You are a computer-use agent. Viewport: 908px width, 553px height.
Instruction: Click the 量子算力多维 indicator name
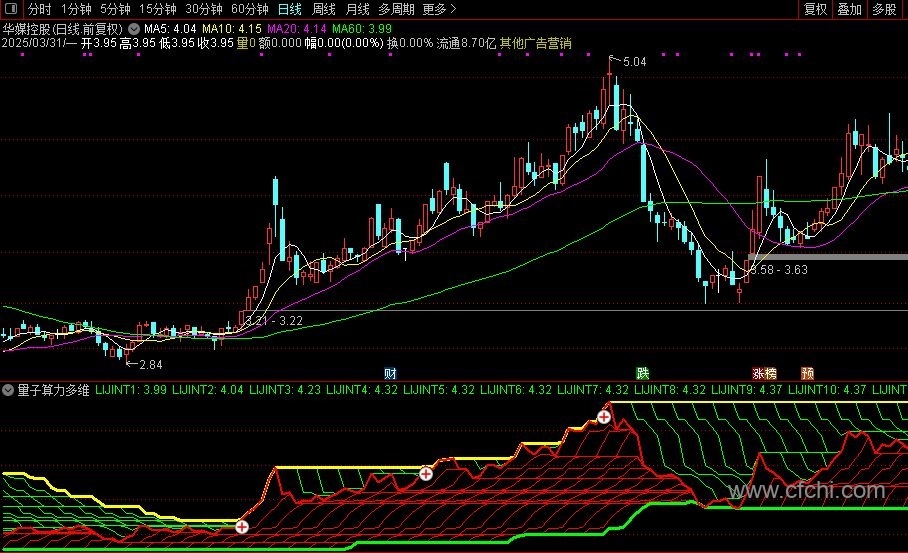point(53,390)
